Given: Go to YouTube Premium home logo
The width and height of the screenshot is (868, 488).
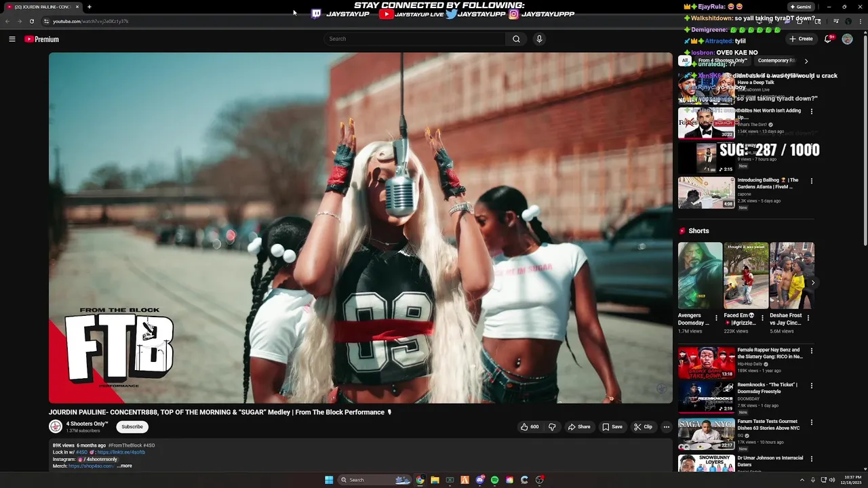Looking at the screenshot, I should [42, 39].
